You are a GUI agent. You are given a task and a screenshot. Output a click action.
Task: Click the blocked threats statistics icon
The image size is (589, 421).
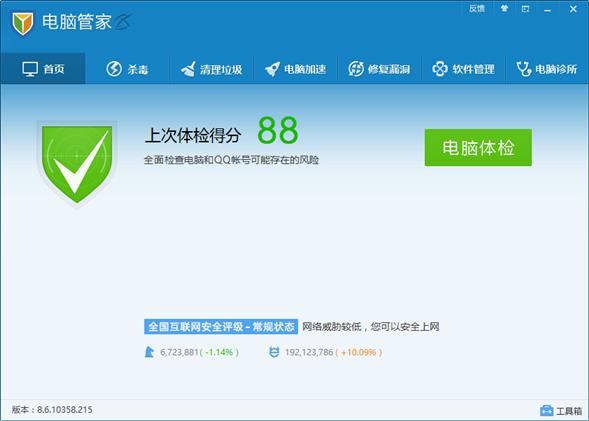[274, 352]
